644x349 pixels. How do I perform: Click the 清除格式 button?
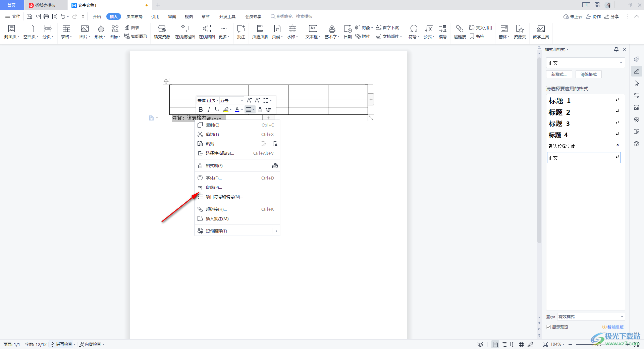click(x=589, y=74)
